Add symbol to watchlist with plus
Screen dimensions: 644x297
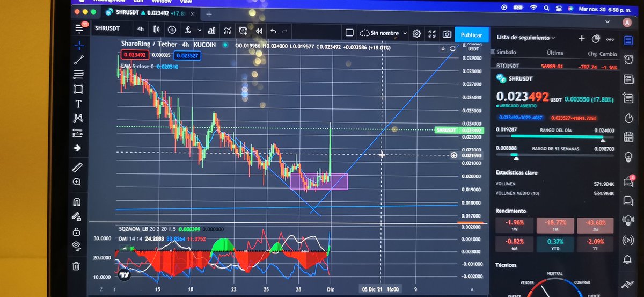[582, 38]
